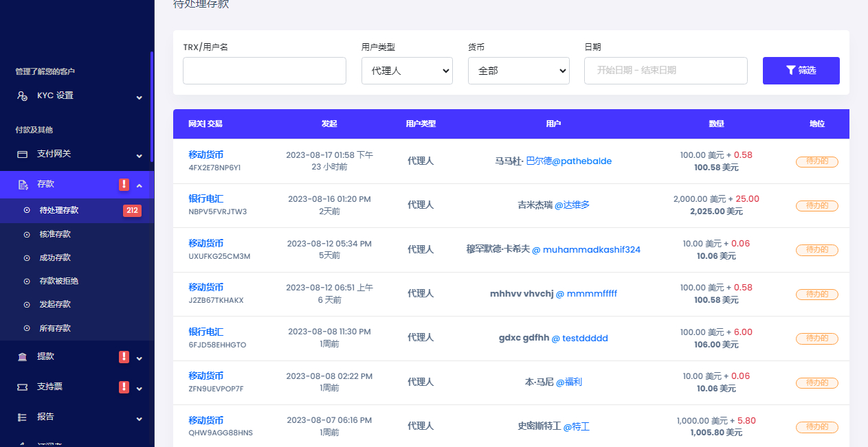Click the 存款 deposit icon in sidebar

(x=23, y=185)
